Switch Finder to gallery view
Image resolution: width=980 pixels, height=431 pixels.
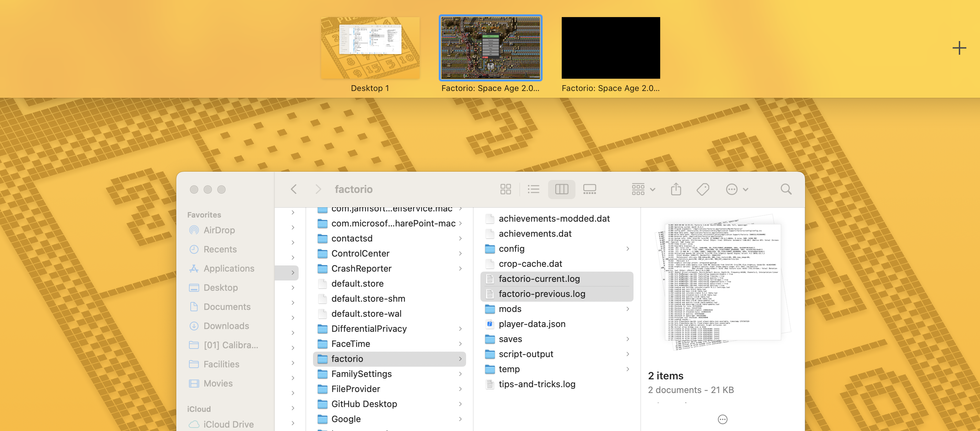coord(589,189)
